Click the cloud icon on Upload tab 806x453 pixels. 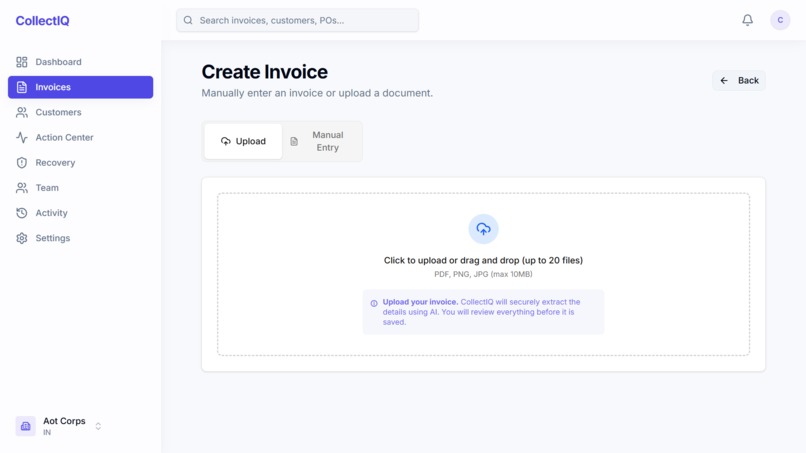(x=226, y=141)
